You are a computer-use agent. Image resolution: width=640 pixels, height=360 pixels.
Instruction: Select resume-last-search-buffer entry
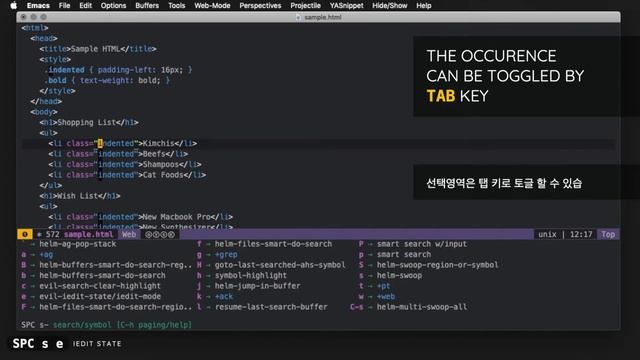pos(271,307)
